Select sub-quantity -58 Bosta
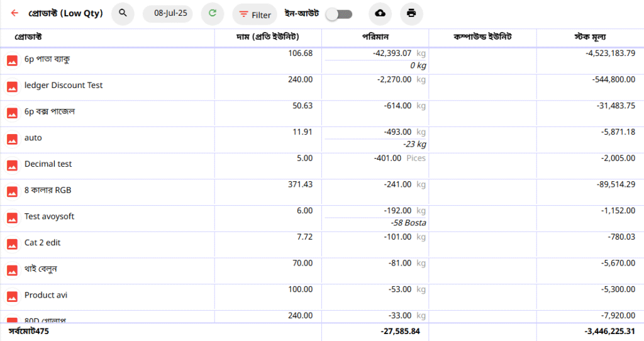This screenshot has height=341, width=644. click(x=408, y=223)
